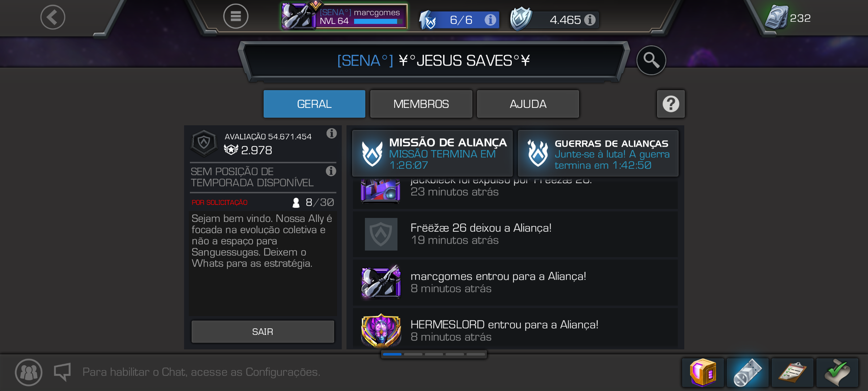This screenshot has height=391, width=868.
Task: Open the question mark help button
Action: tap(671, 104)
